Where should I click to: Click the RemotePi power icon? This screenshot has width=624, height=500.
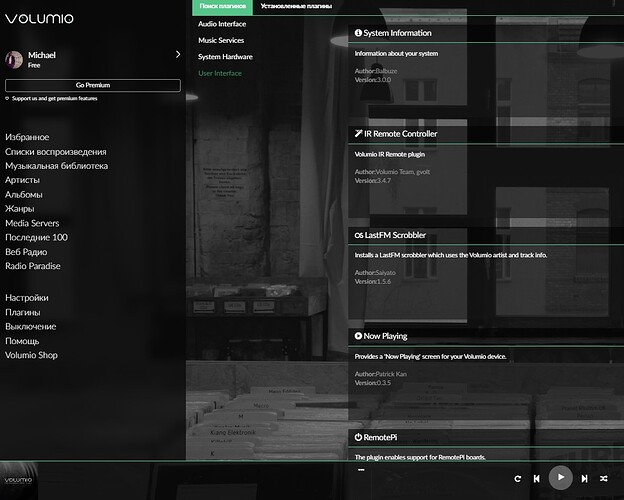coord(358,437)
